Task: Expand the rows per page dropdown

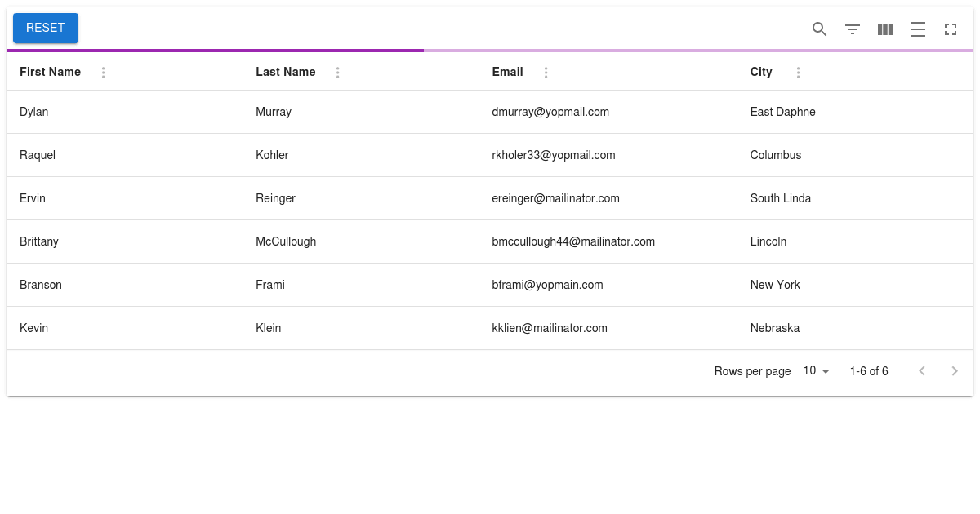Action: tap(816, 371)
